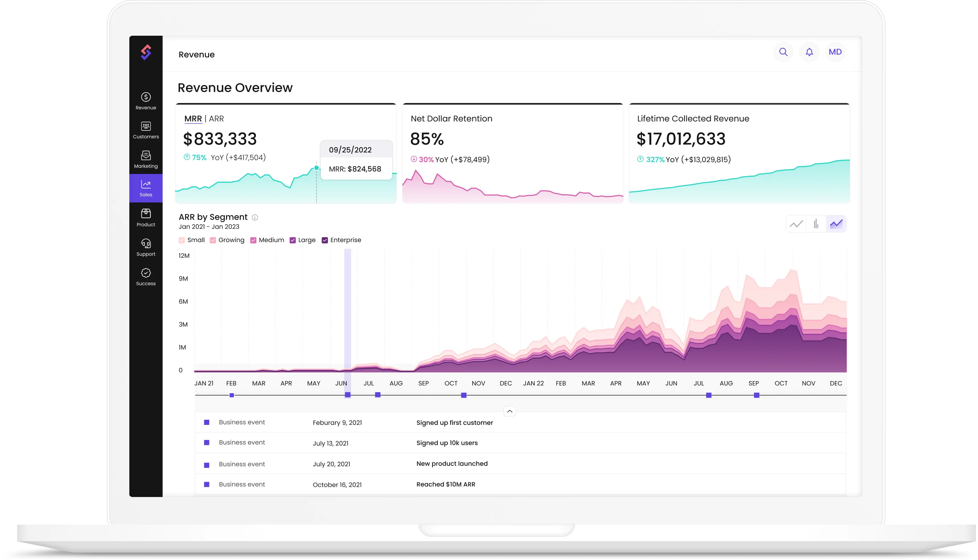978x560 pixels.
Task: Show info for ARR by Segment
Action: [255, 217]
